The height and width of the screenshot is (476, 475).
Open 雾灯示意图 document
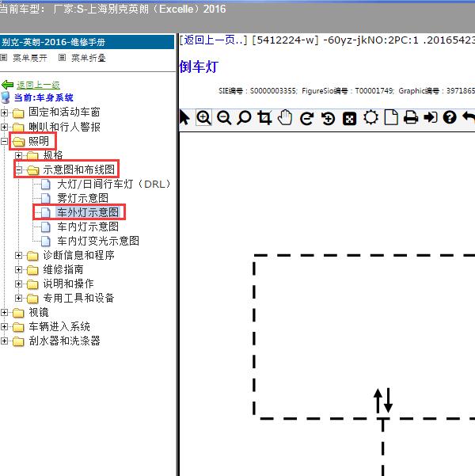pyautogui.click(x=82, y=198)
